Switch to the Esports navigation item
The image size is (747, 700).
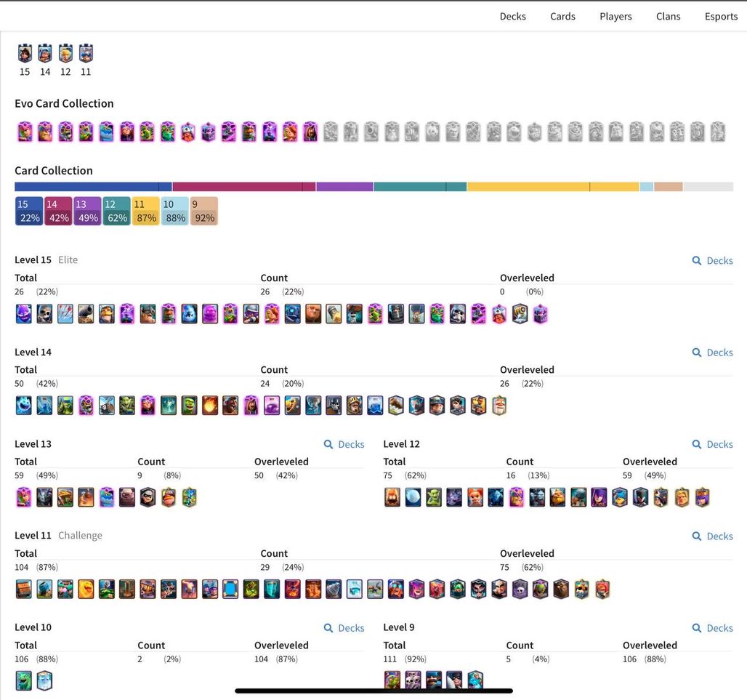(x=722, y=16)
